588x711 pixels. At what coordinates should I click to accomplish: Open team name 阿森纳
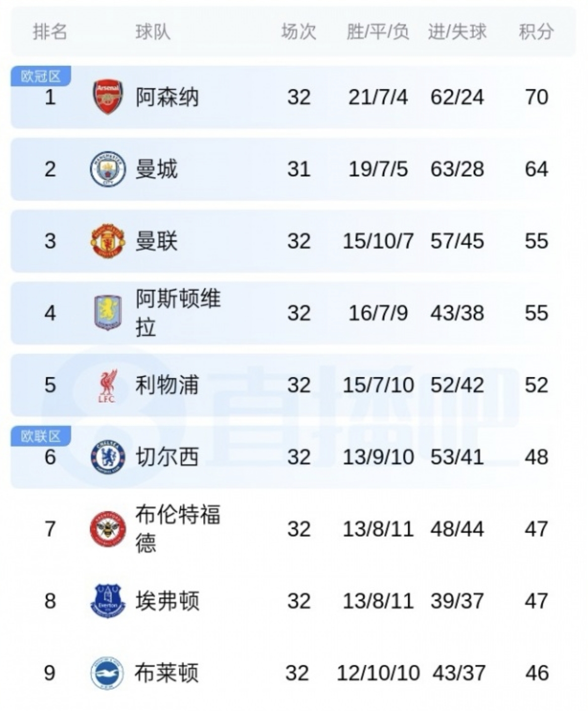[x=167, y=97]
